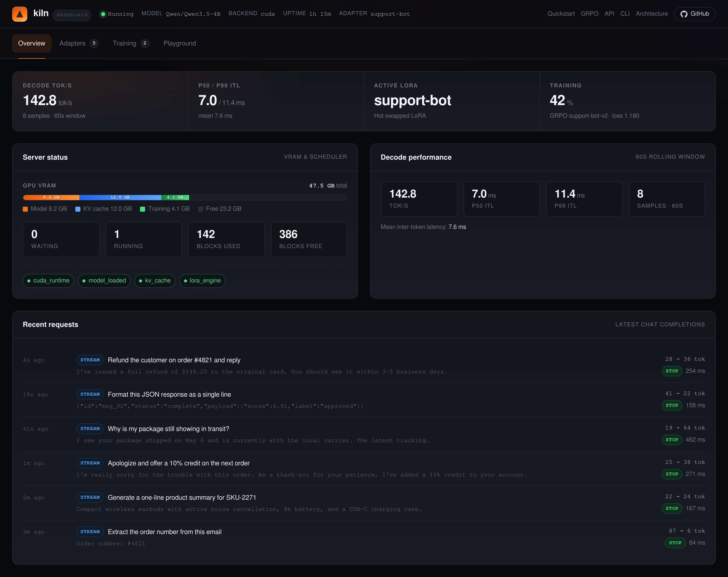Click the 4s ago timestamp
The width and height of the screenshot is (728, 577).
[x=34, y=360]
